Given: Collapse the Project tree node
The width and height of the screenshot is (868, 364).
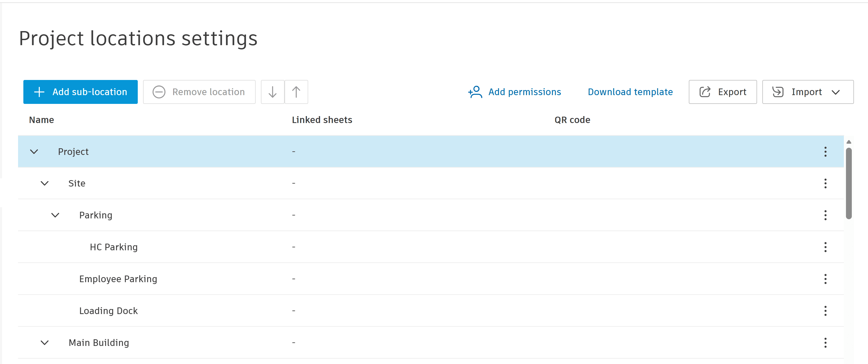Looking at the screenshot, I should [34, 152].
